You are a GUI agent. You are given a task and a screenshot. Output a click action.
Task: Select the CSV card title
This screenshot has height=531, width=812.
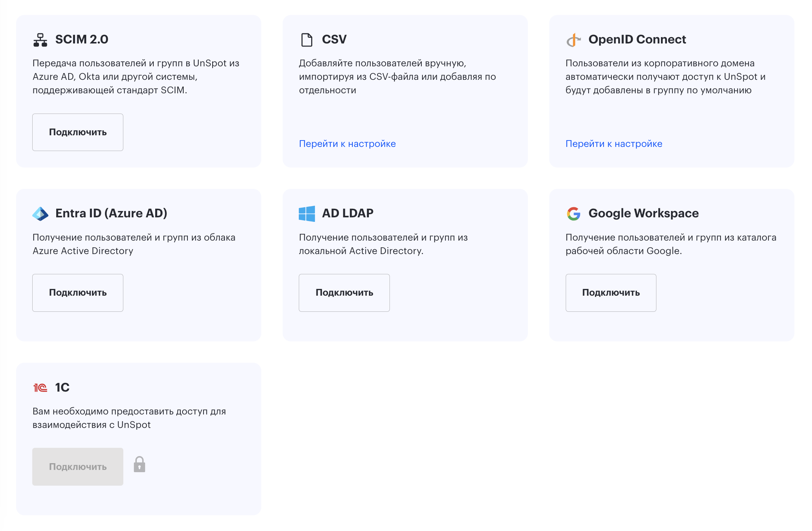334,39
